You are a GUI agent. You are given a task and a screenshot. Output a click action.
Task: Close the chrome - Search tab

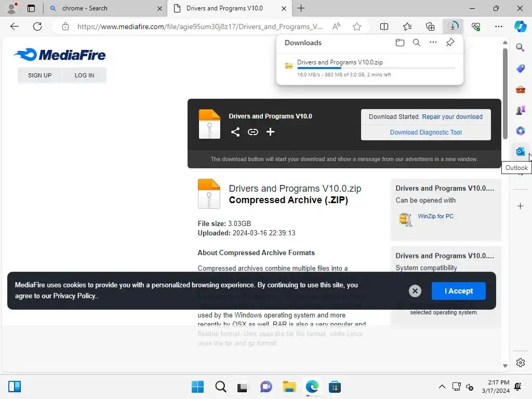[160, 8]
